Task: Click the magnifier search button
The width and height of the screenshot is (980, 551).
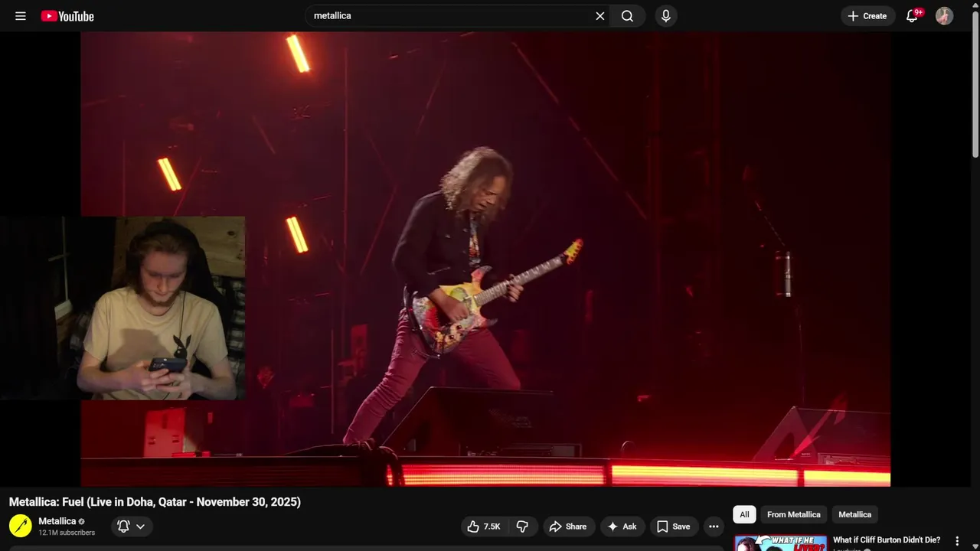Action: [x=628, y=16]
